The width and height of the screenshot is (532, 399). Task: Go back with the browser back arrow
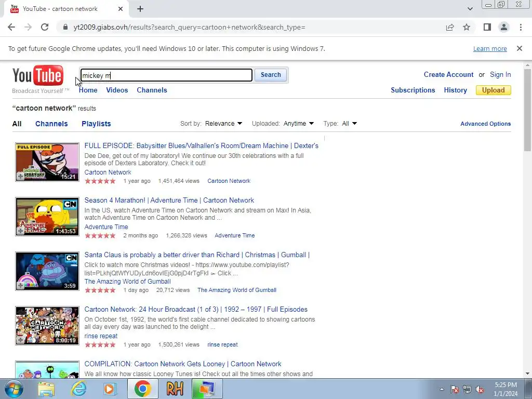[11, 27]
